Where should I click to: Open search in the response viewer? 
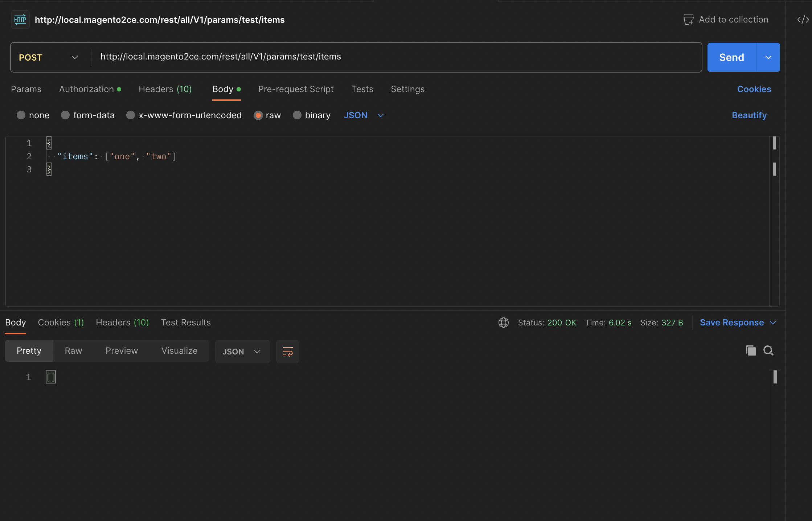click(768, 350)
